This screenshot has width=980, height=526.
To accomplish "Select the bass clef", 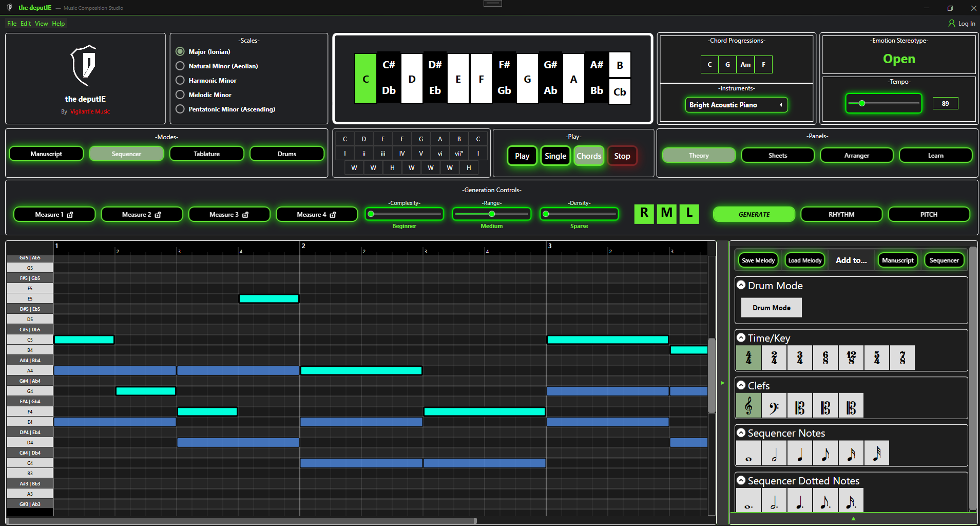I will coord(774,406).
